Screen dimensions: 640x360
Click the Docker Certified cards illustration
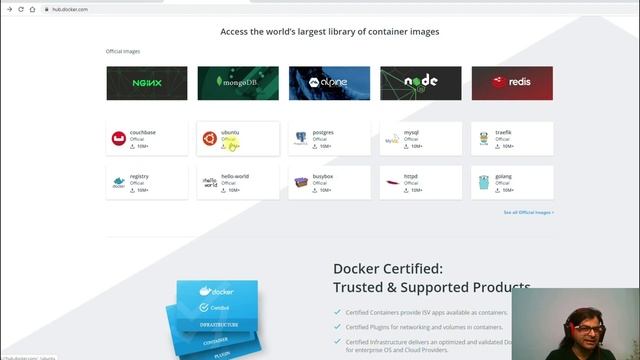(213, 319)
